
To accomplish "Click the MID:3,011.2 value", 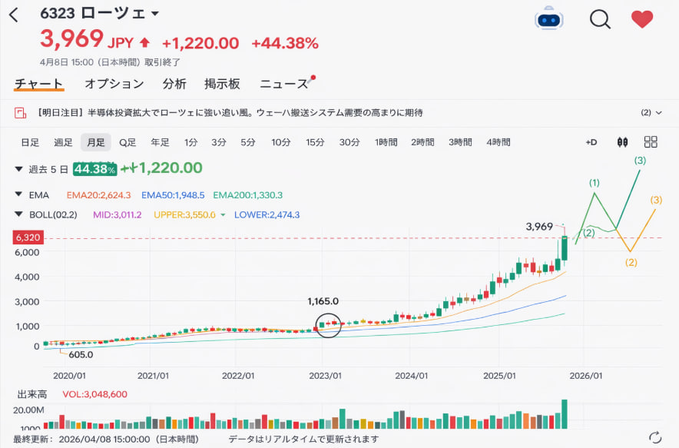I will (117, 215).
